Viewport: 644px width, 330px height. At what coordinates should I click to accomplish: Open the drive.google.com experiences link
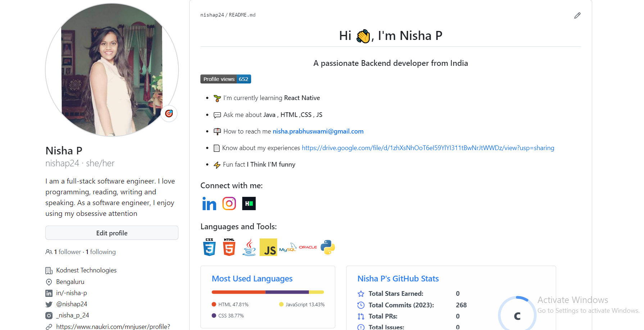428,148
